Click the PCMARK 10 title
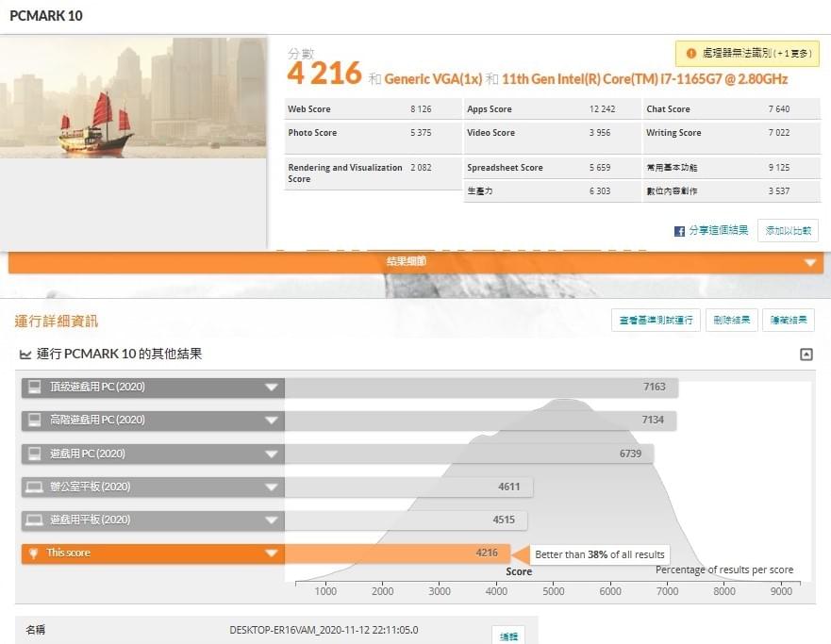 [46, 16]
